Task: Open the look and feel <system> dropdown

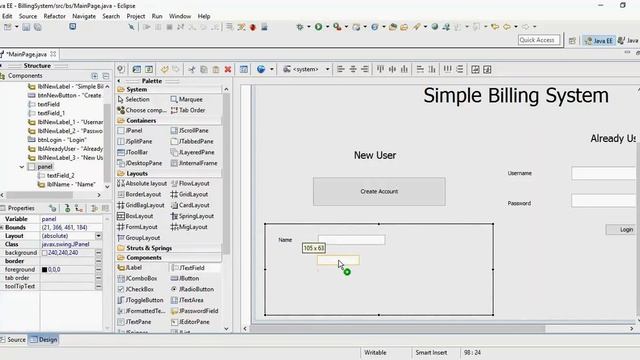Action: point(307,69)
